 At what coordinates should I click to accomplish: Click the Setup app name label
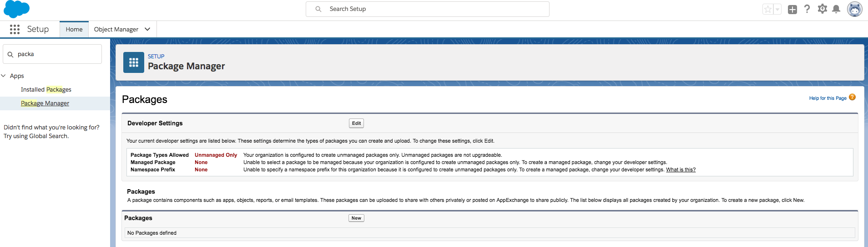pyautogui.click(x=38, y=29)
